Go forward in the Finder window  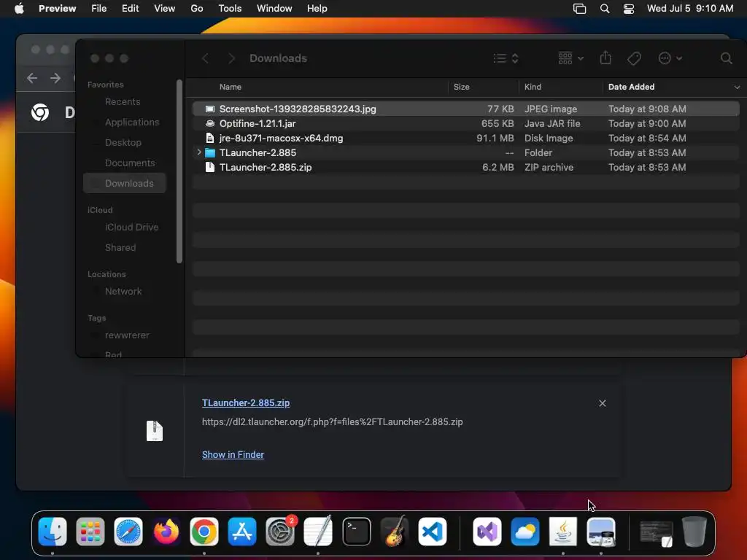[x=231, y=58]
